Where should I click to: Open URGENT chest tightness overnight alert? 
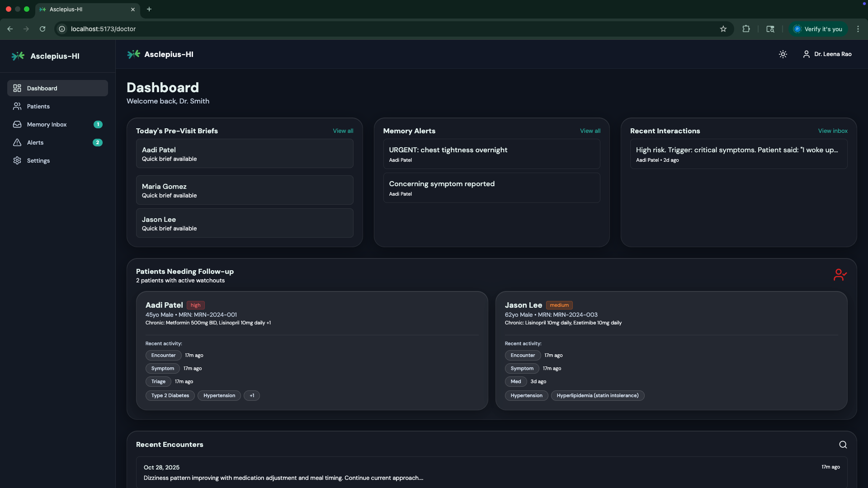[x=491, y=154]
